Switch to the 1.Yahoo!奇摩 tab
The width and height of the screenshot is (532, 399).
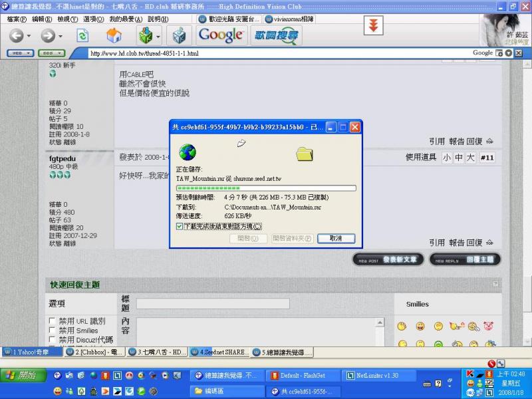[33, 352]
